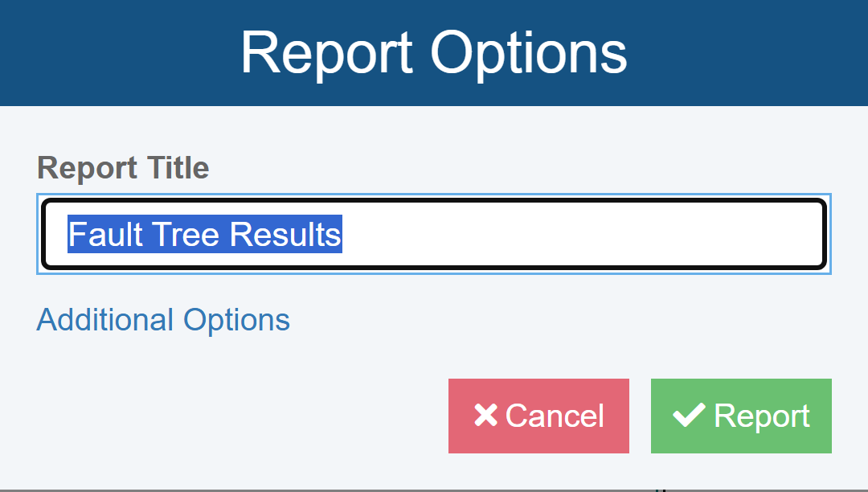Generate the report with the Report button

pos(741,416)
